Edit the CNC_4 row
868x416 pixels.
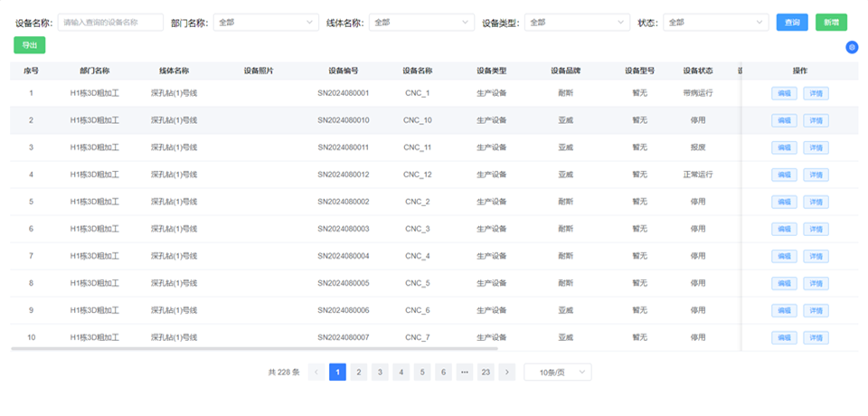pyautogui.click(x=785, y=257)
